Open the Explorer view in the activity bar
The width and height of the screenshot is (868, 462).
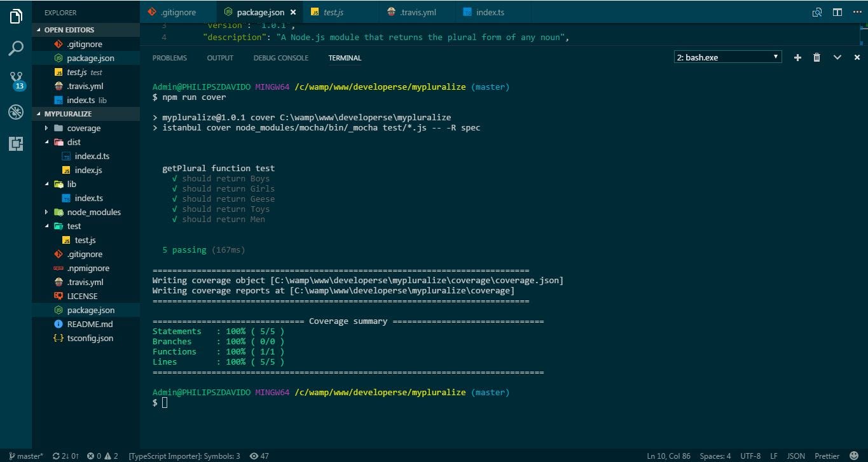(16, 17)
